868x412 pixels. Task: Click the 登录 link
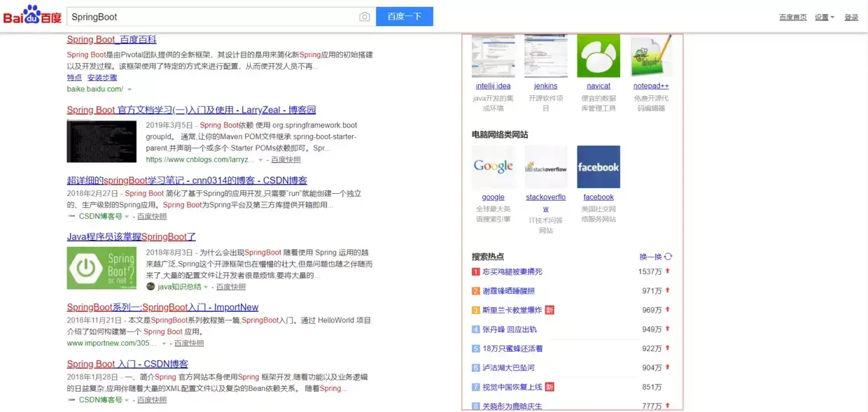(851, 17)
